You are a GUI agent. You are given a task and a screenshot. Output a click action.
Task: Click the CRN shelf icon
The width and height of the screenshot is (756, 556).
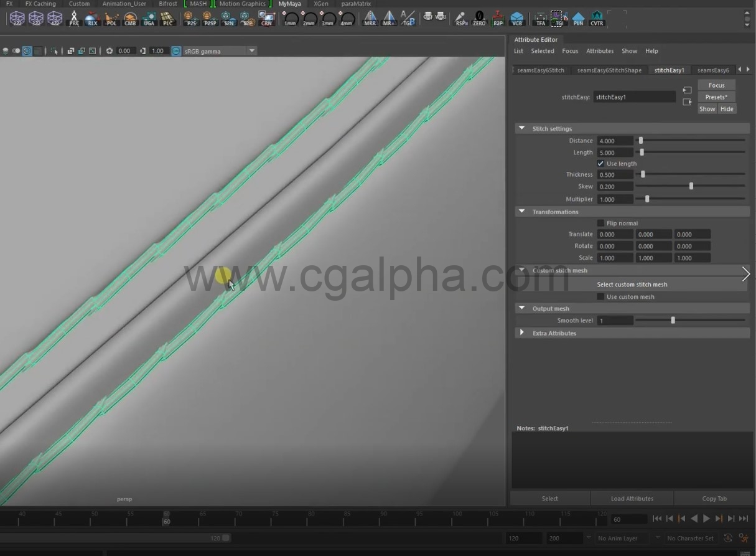tap(266, 19)
